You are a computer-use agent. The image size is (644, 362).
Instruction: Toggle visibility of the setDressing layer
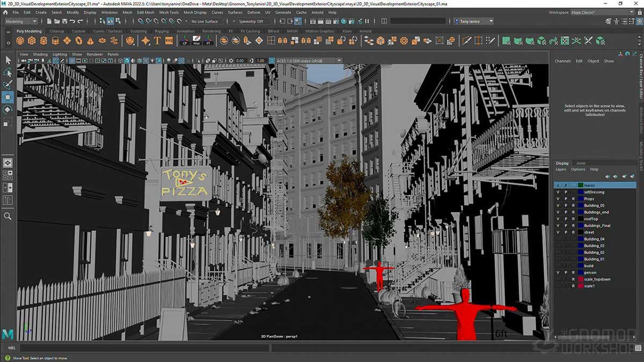(558, 192)
